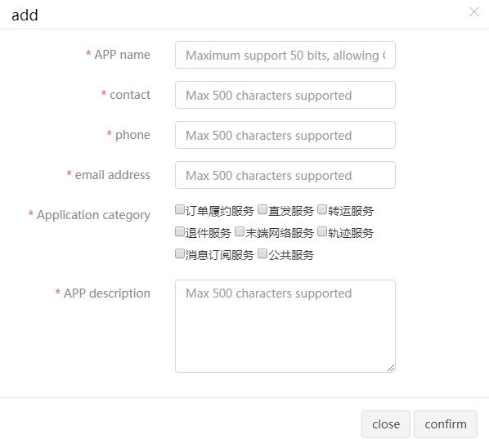
Task: Click the Application category label
Action: [x=93, y=215]
